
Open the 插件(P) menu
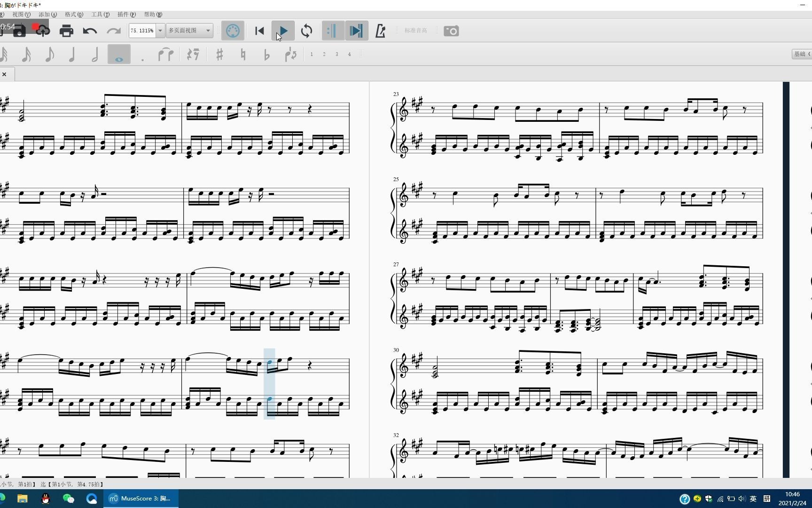click(x=126, y=15)
